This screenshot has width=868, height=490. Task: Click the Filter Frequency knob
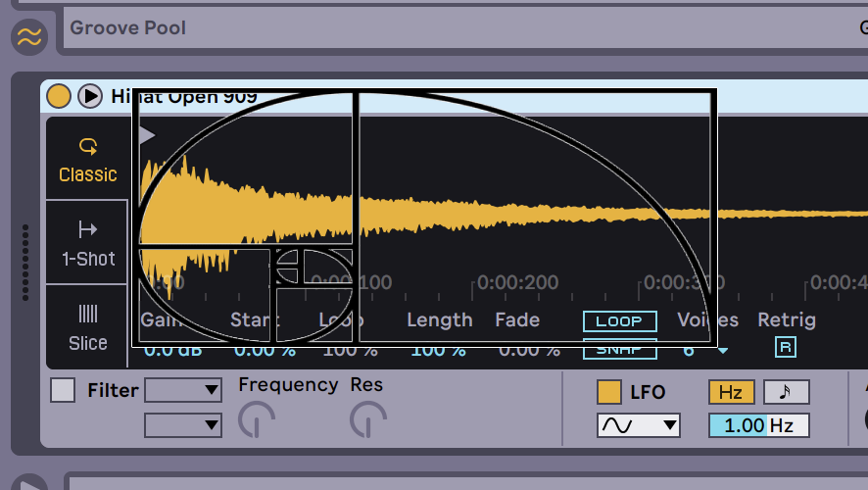click(257, 419)
